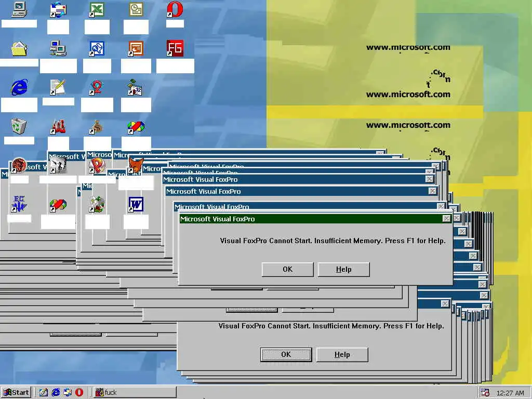Open the Network Neighborhood computers icon
This screenshot has width=532, height=399.
point(58,48)
